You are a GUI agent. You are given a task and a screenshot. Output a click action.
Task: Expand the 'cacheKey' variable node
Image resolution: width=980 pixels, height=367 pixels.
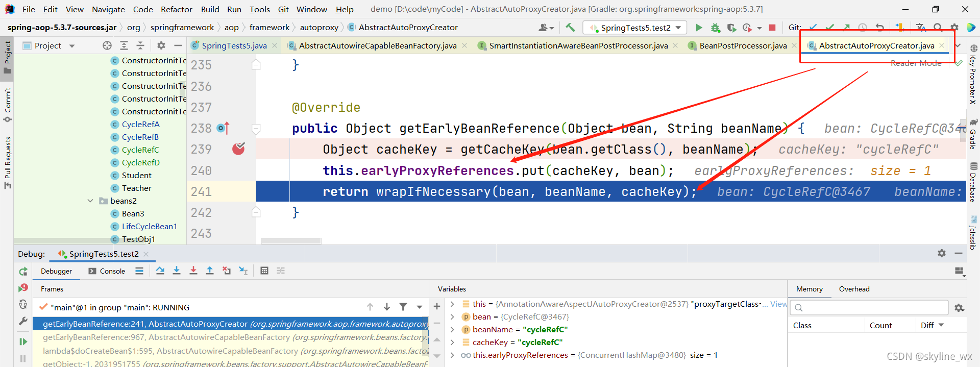(x=452, y=342)
